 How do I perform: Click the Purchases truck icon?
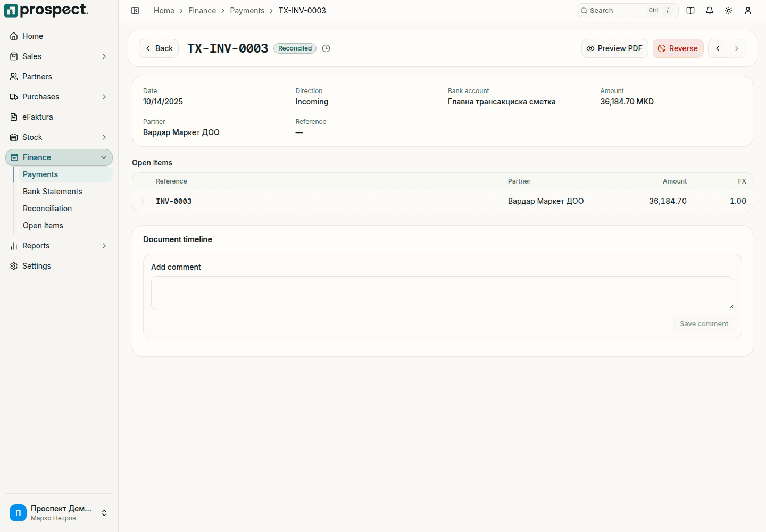(14, 97)
